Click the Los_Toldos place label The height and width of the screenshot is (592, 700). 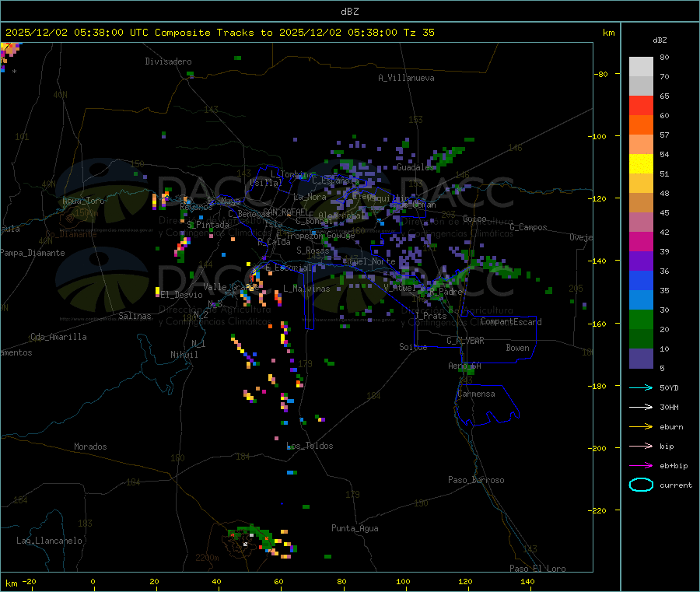click(310, 446)
